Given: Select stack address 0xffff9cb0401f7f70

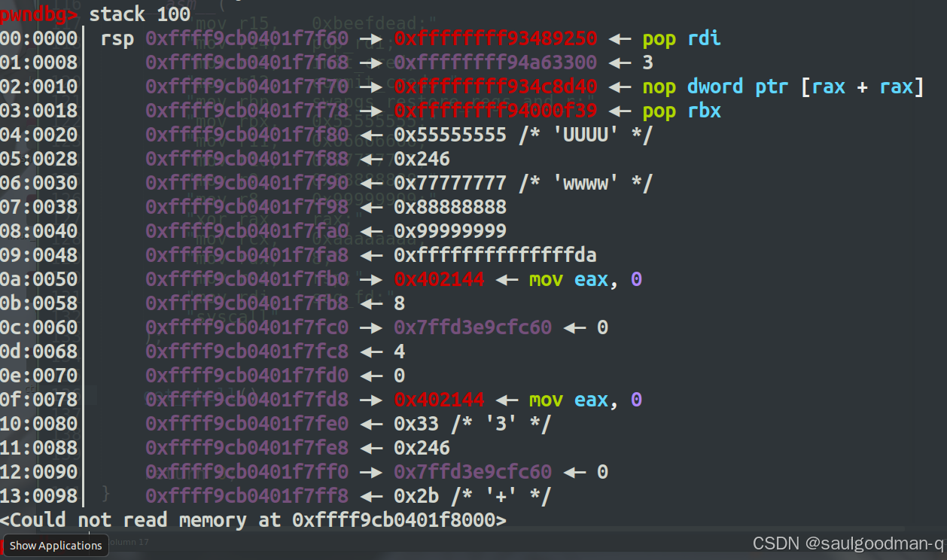Looking at the screenshot, I should 247,87.
